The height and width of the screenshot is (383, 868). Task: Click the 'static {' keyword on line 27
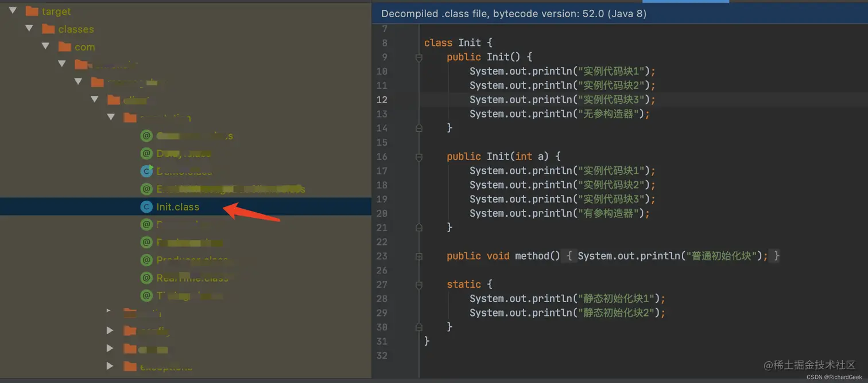tap(470, 284)
